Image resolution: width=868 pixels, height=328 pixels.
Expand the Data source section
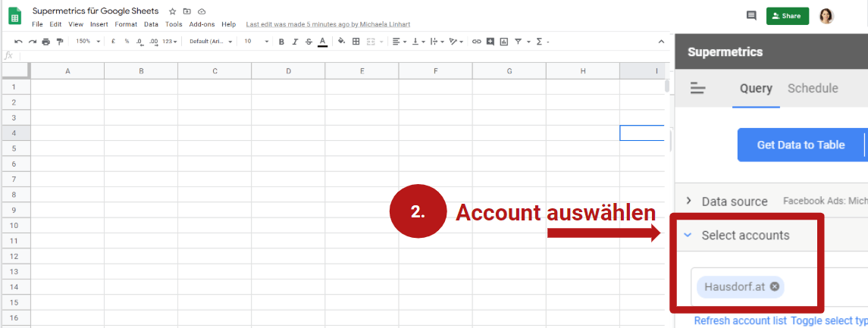coord(688,201)
